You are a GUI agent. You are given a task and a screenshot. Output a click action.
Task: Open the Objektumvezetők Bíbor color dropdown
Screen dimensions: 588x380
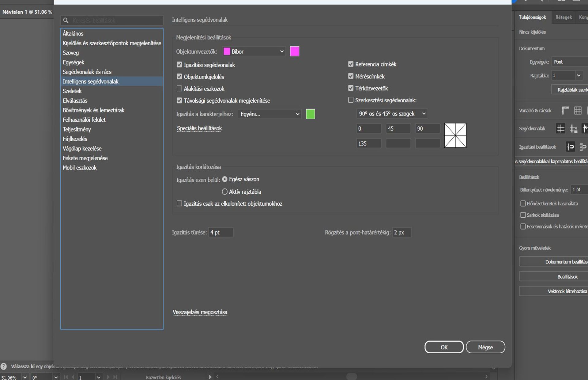(x=254, y=51)
